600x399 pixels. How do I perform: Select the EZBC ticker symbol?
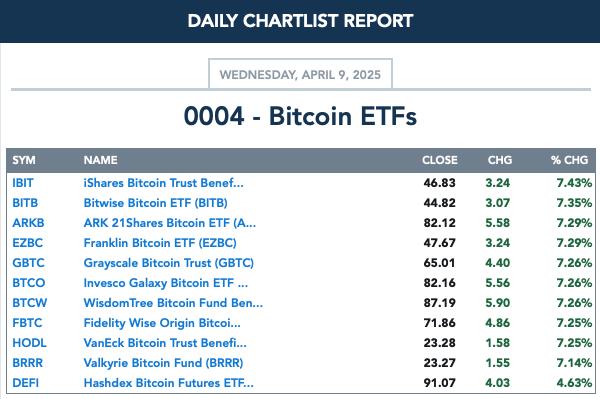click(x=27, y=243)
